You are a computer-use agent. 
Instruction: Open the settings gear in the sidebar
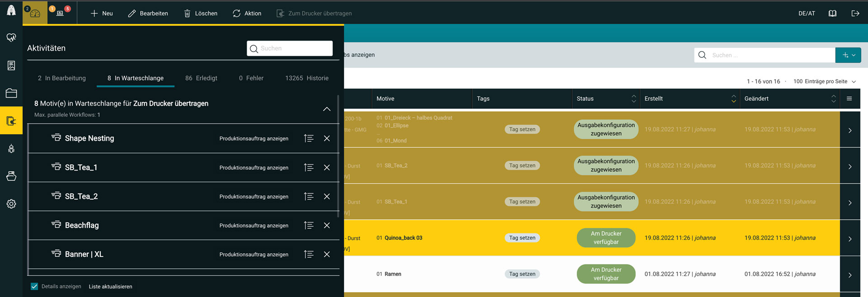11,204
